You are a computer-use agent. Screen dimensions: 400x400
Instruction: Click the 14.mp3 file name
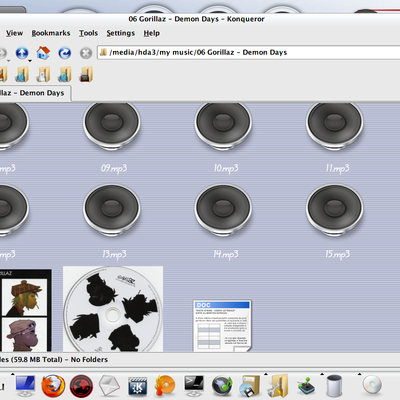point(226,254)
